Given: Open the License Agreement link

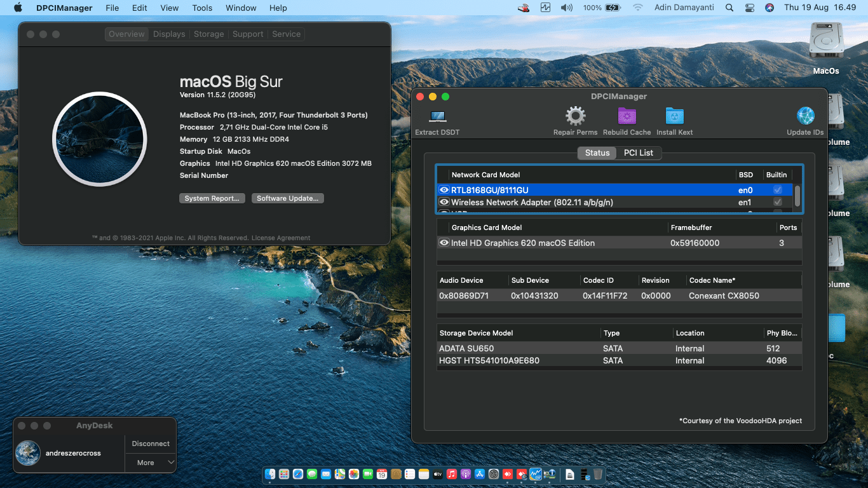Looking at the screenshot, I should pos(281,238).
